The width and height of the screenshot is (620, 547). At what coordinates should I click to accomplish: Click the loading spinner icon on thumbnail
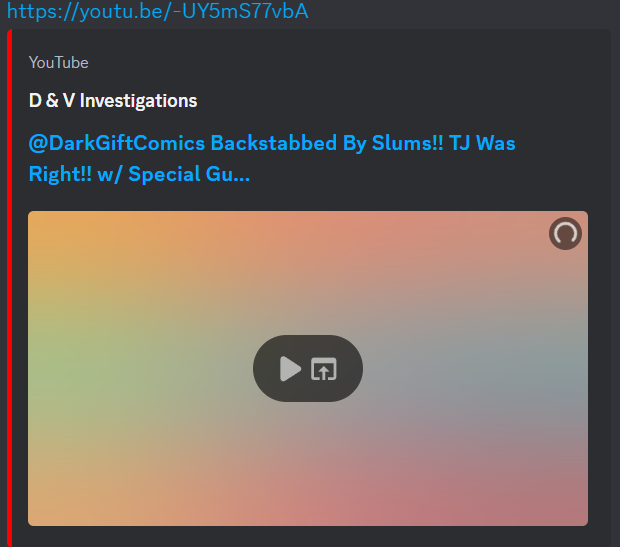[565, 233]
